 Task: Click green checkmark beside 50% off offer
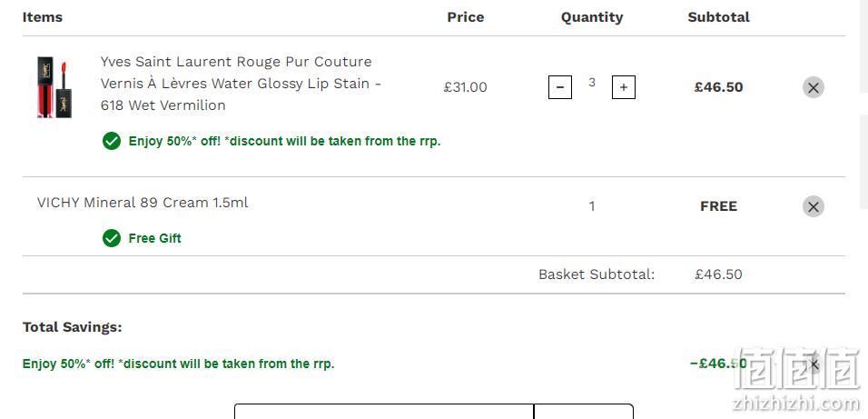[112, 141]
